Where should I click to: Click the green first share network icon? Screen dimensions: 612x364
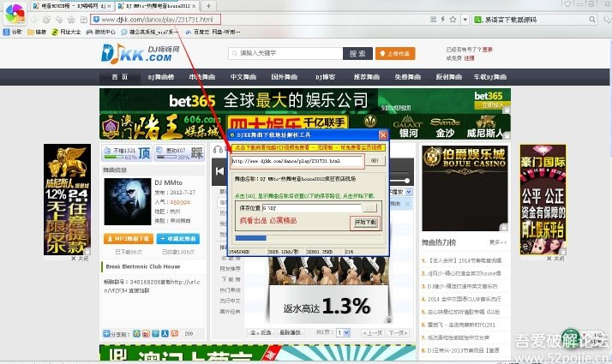pyautogui.click(x=136, y=333)
